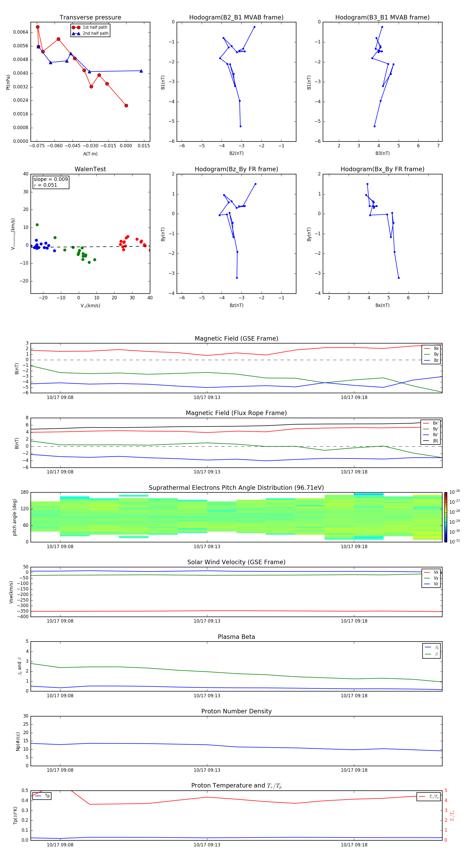Select the "VA(km/s)" x-axis label in WalenTest
This screenshot has height=868, width=473.
pyautogui.click(x=90, y=306)
